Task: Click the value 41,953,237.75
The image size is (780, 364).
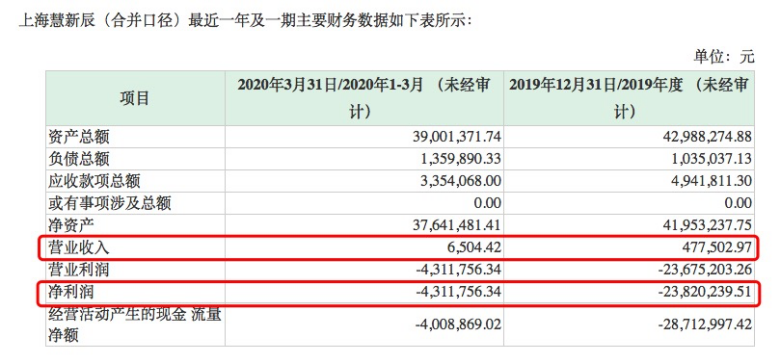Action: pos(708,226)
